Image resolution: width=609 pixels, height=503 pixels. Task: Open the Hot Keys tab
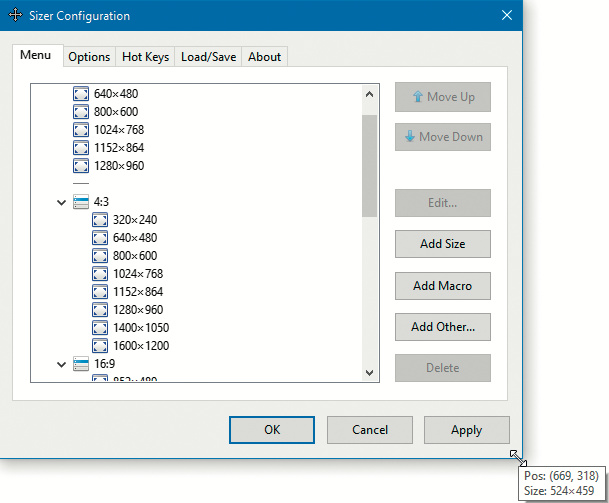[x=145, y=57]
